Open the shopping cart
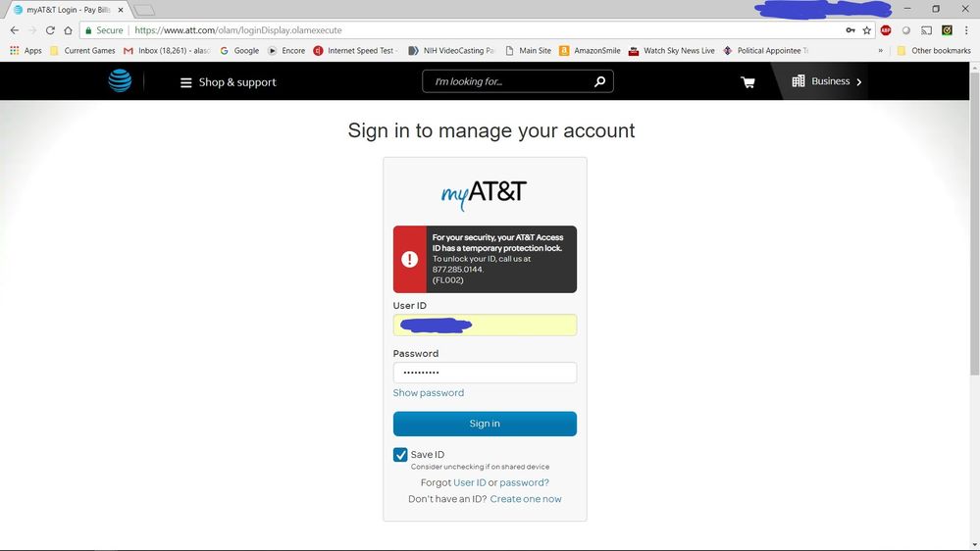This screenshot has width=980, height=551. pyautogui.click(x=748, y=82)
